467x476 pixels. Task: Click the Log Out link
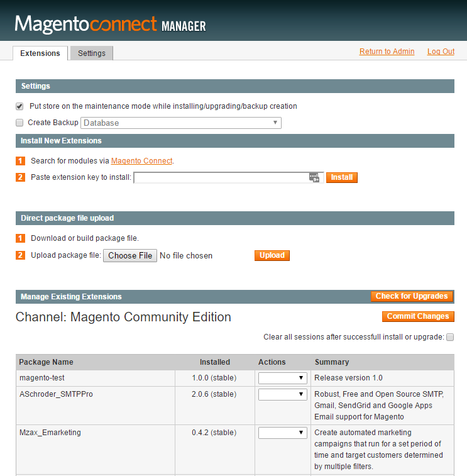pos(441,52)
